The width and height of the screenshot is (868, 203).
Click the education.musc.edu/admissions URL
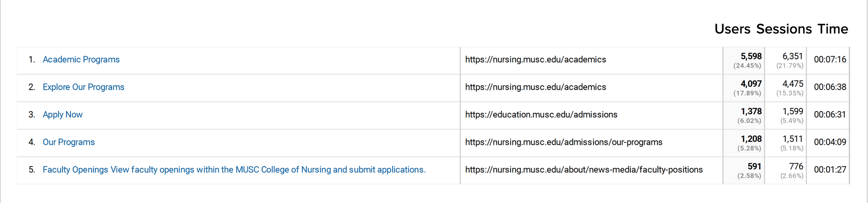pos(541,115)
